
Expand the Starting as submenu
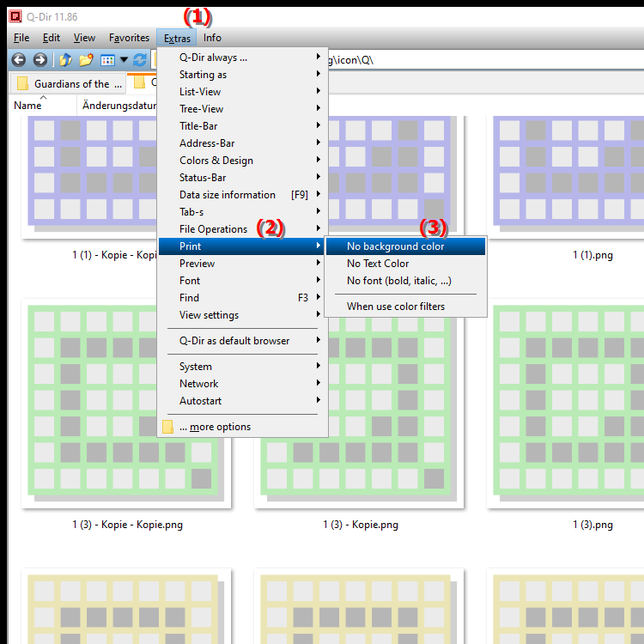pyautogui.click(x=243, y=75)
